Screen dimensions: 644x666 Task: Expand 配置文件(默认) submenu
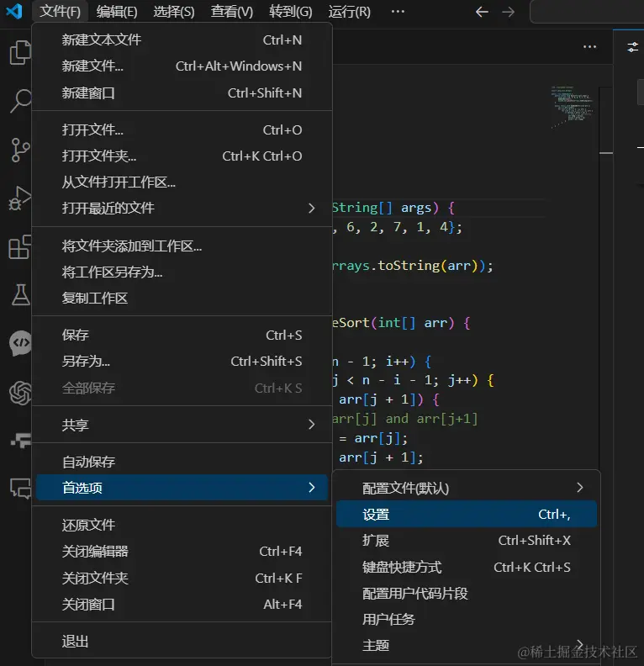point(466,488)
